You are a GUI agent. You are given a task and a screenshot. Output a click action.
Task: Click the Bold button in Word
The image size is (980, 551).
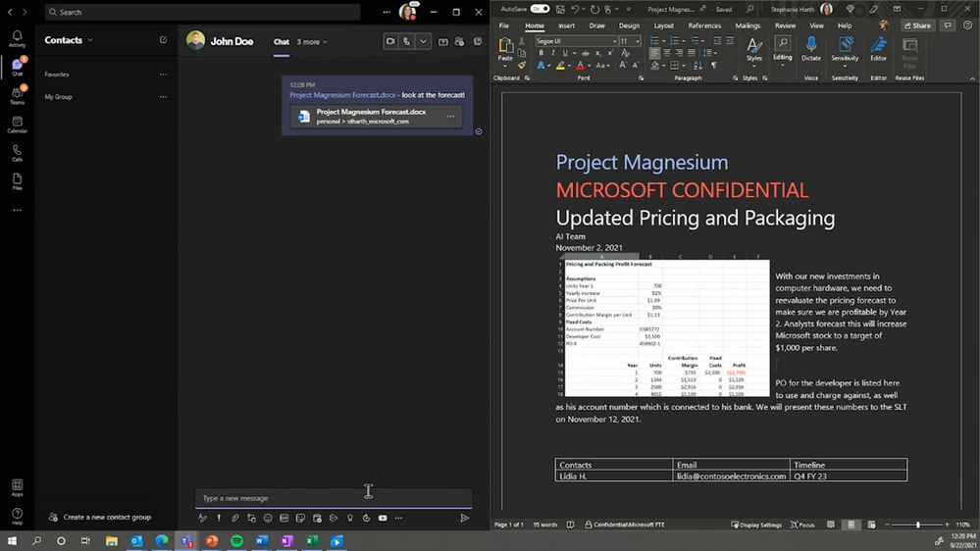pyautogui.click(x=542, y=53)
